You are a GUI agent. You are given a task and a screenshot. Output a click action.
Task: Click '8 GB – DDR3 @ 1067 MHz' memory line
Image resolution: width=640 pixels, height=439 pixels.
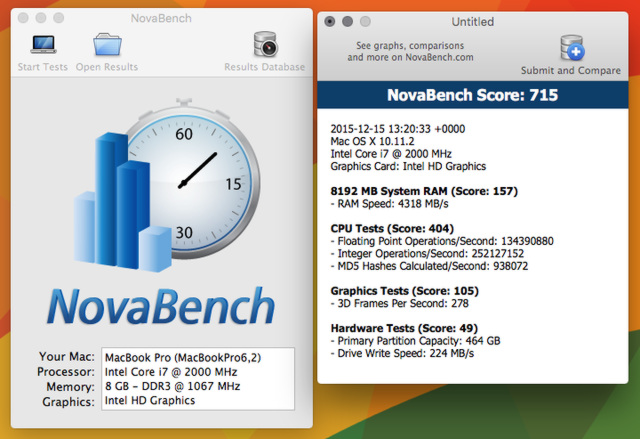(x=173, y=386)
